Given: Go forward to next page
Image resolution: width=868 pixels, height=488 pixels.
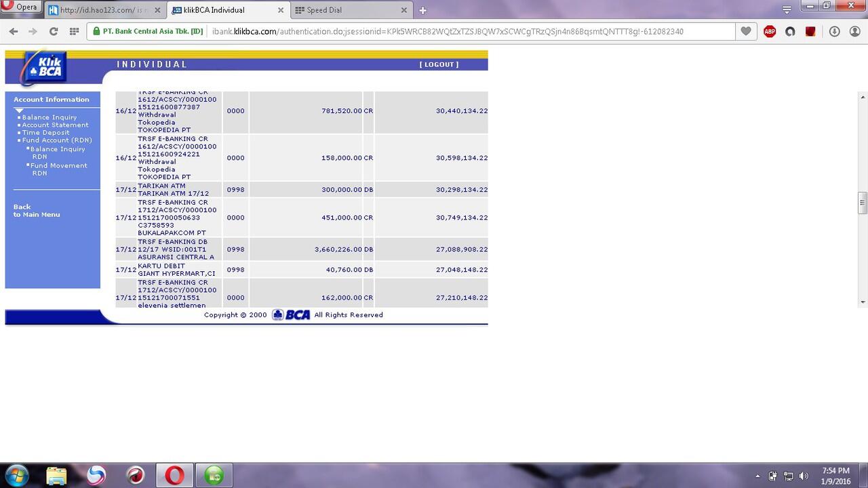Looking at the screenshot, I should pyautogui.click(x=33, y=31).
